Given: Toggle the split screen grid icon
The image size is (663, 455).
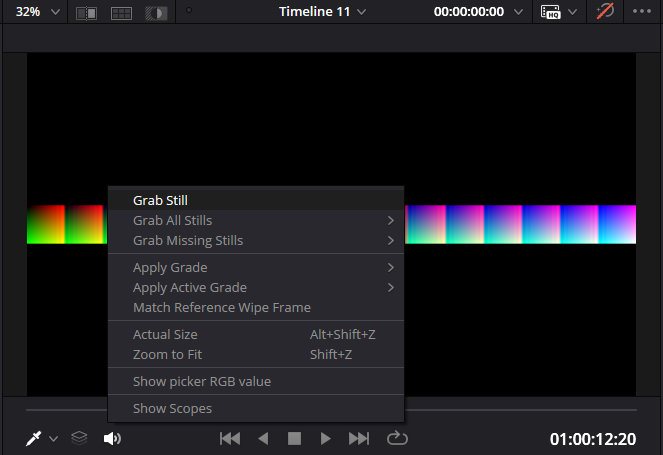Looking at the screenshot, I should point(121,14).
